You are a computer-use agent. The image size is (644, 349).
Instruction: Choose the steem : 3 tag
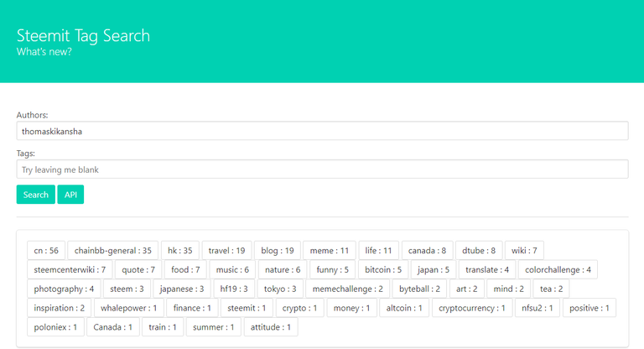(127, 289)
